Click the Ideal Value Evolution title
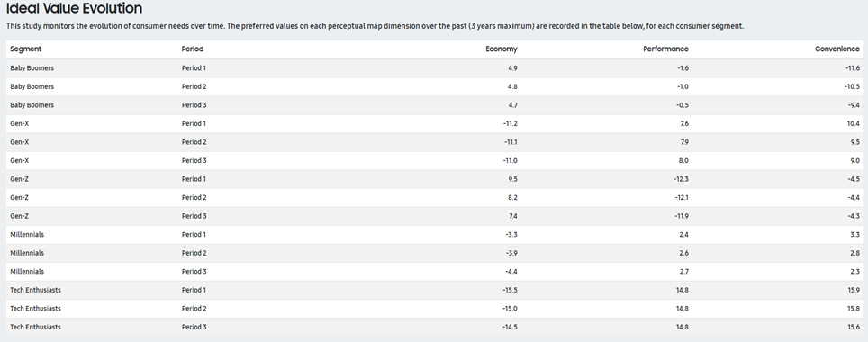Viewport: 868px width, 342px height. coord(74,8)
